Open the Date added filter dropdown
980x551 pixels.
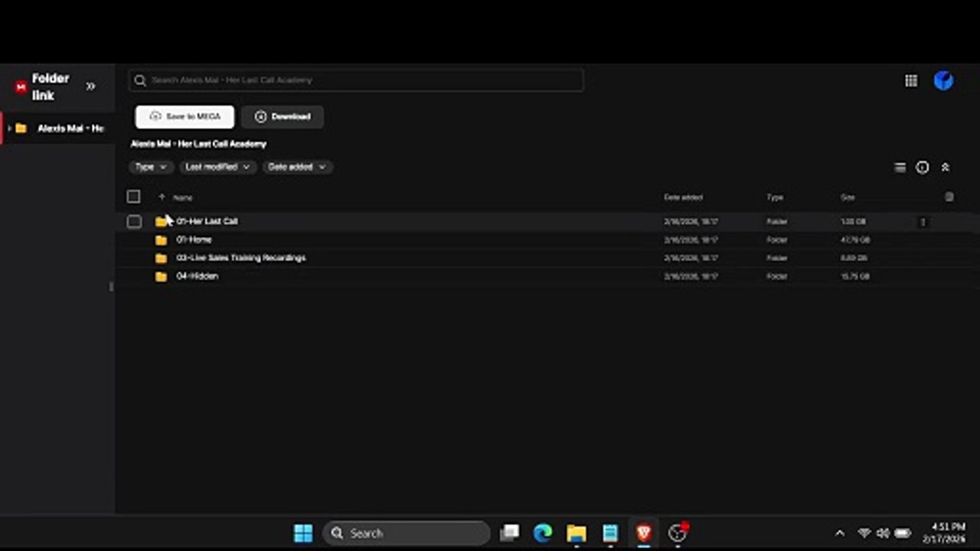[297, 167]
